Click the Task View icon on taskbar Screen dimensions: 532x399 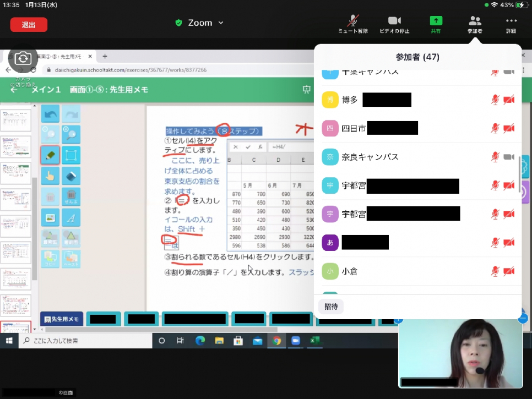click(180, 341)
